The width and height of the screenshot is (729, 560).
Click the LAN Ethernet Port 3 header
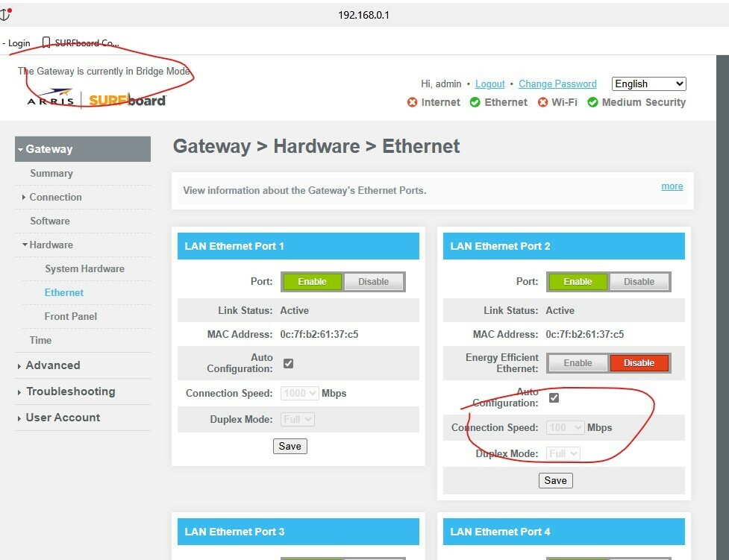[x=298, y=532]
